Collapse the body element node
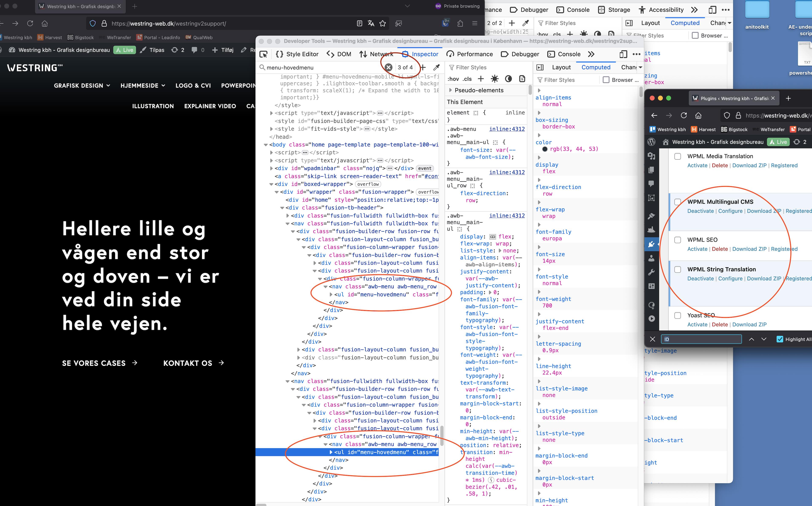The height and width of the screenshot is (506, 812). [x=266, y=145]
